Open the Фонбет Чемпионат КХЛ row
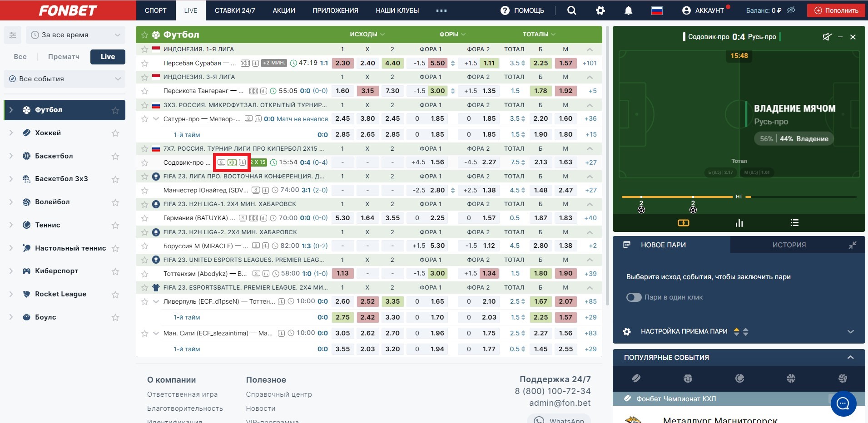 [x=739, y=399]
